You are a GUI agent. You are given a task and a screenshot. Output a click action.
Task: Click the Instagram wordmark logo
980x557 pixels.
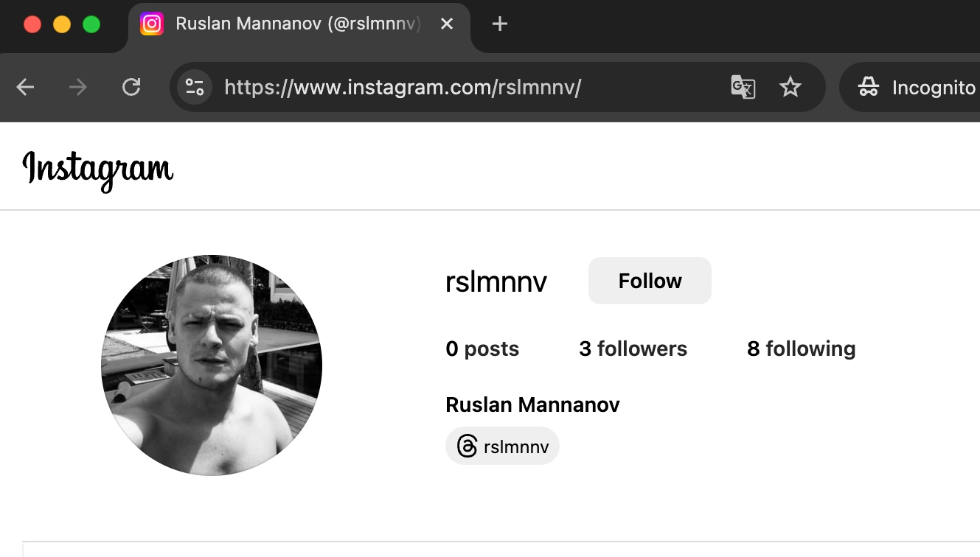[99, 168]
